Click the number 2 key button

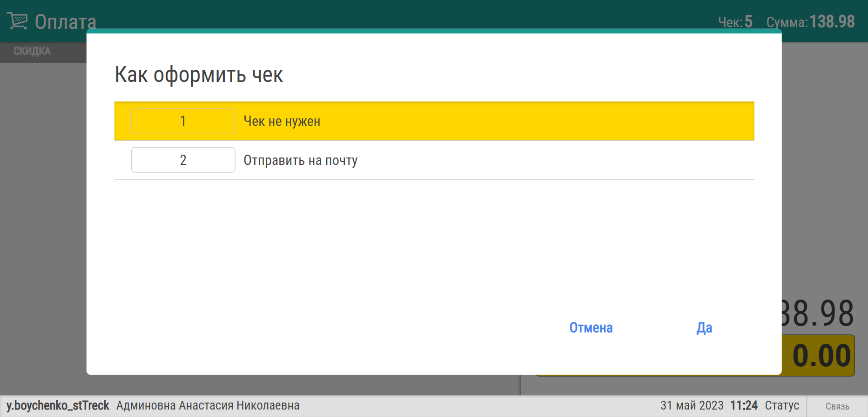click(x=183, y=160)
